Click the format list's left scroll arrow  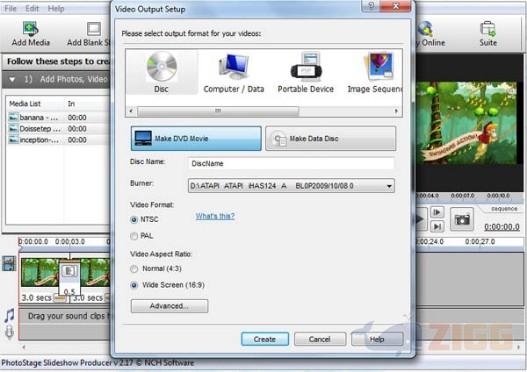click(x=131, y=111)
